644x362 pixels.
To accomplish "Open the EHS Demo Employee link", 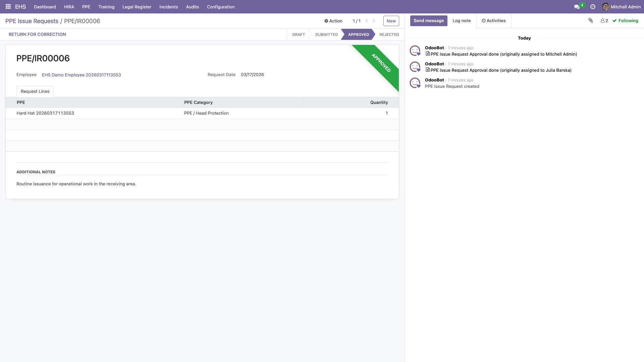I will tap(81, 75).
